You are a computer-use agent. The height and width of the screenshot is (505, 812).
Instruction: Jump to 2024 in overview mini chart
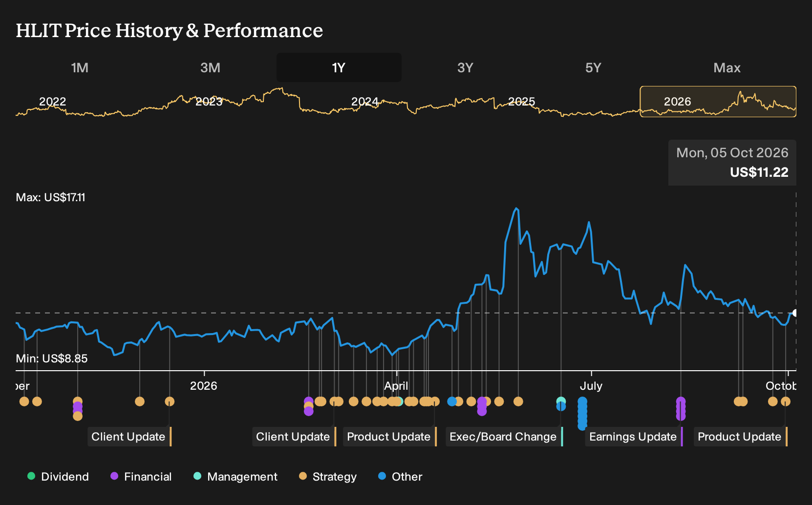point(365,102)
